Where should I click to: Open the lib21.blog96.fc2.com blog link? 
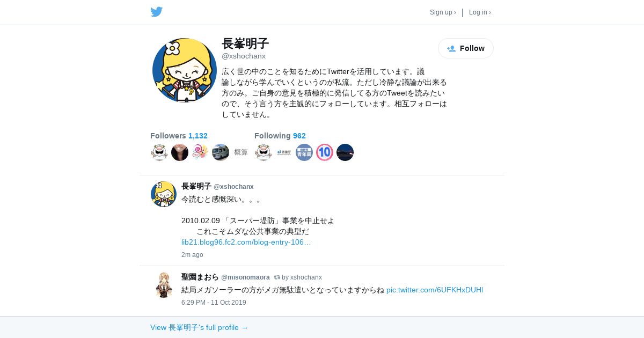246,242
